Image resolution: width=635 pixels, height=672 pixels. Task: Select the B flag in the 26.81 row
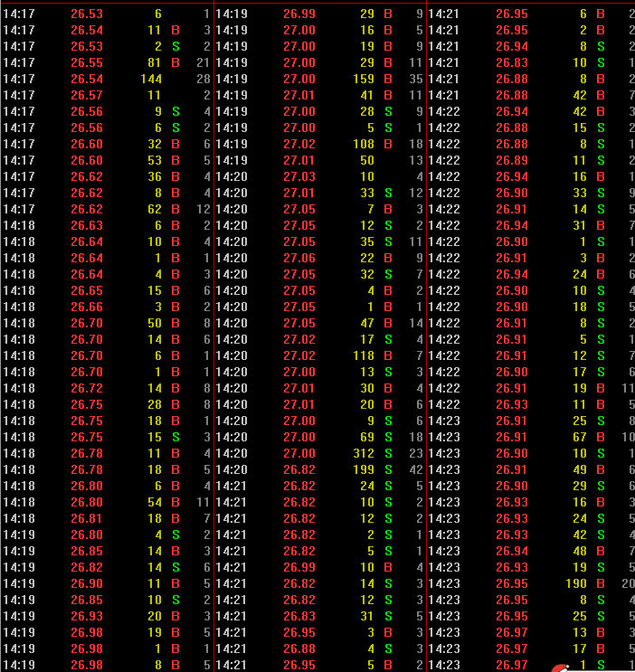[x=175, y=518]
